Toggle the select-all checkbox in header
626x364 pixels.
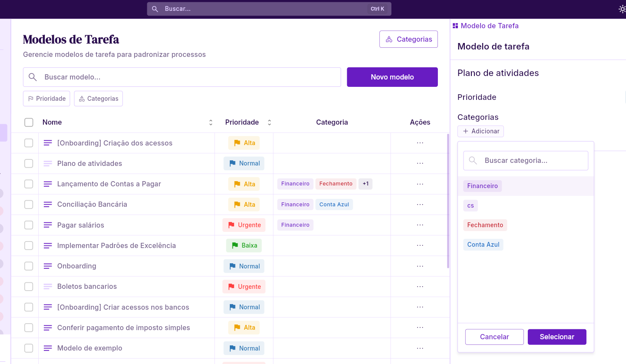pos(29,122)
